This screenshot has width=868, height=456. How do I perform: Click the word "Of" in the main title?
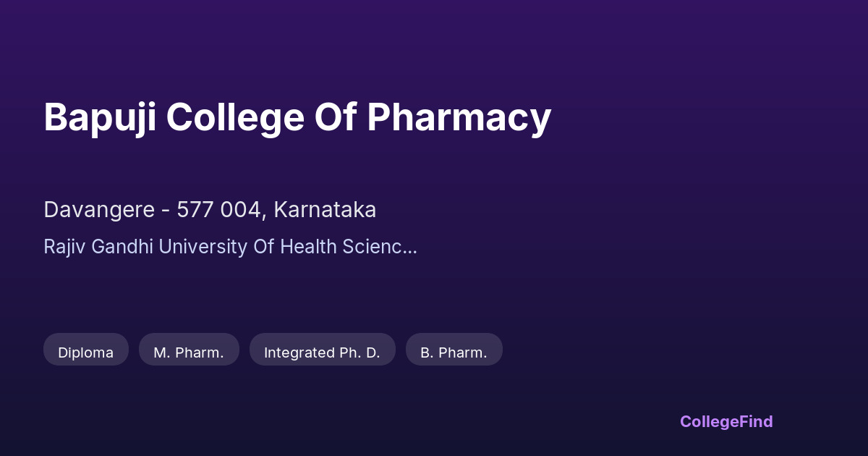pyautogui.click(x=335, y=117)
